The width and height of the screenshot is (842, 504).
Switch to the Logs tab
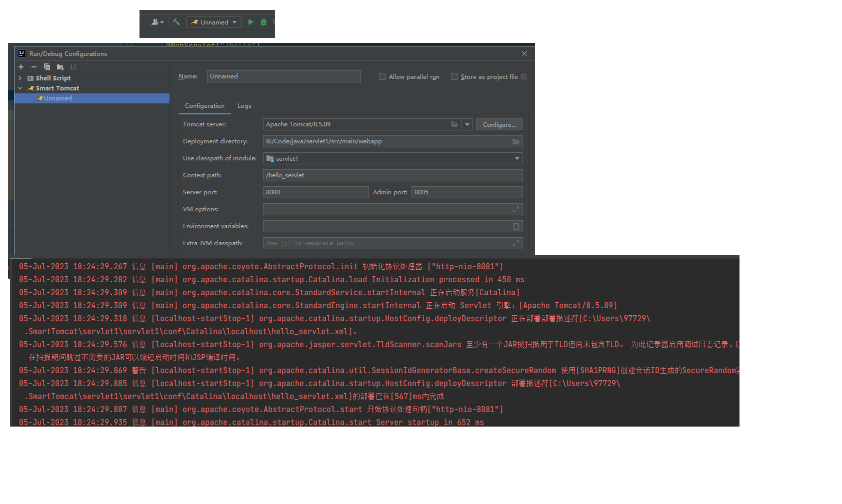(244, 106)
